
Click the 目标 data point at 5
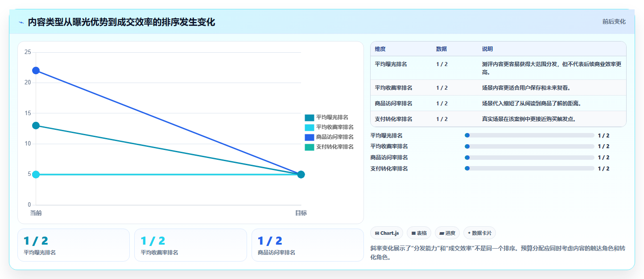pos(301,174)
